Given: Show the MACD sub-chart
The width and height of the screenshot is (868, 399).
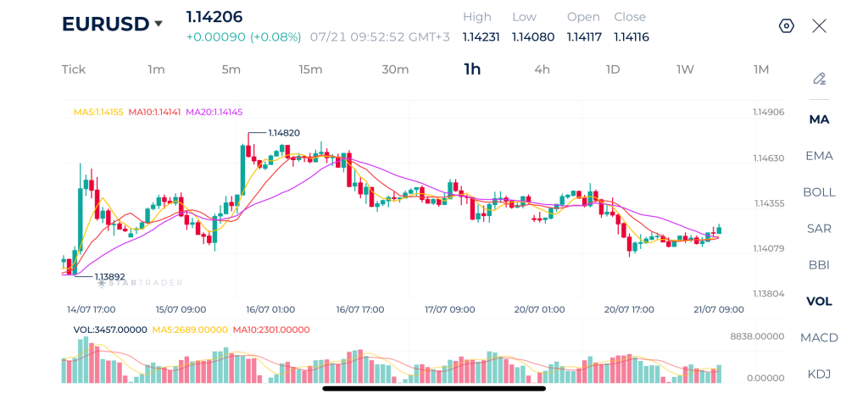Looking at the screenshot, I should point(820,337).
